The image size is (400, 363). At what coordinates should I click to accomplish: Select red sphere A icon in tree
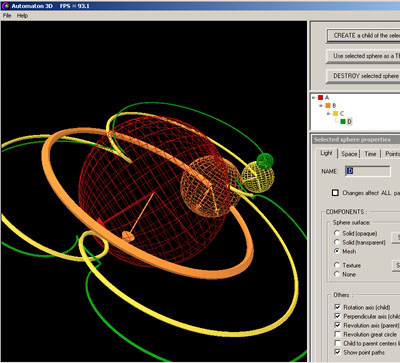(320, 98)
